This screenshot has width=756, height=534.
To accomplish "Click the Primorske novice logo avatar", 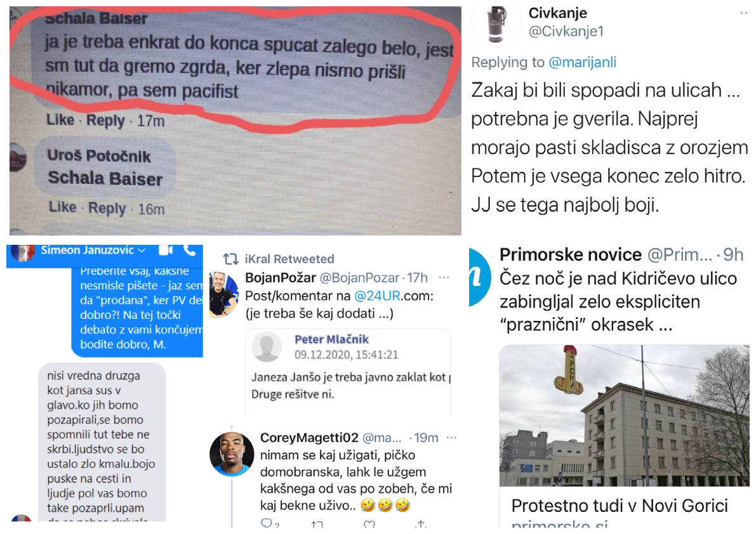I will coord(479,277).
